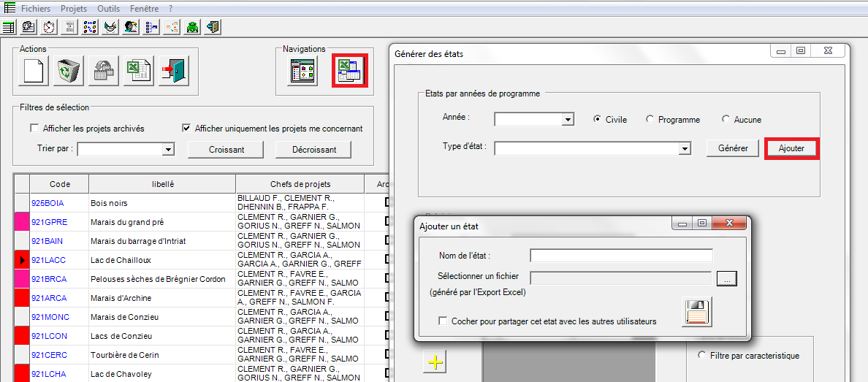
Task: Click the 'Générer' button
Action: pyautogui.click(x=732, y=148)
